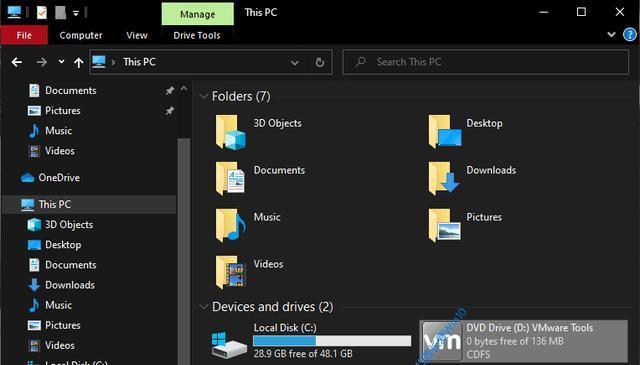
Task: Open the Customize Quick Access Toolbar dropdown
Action: point(76,13)
